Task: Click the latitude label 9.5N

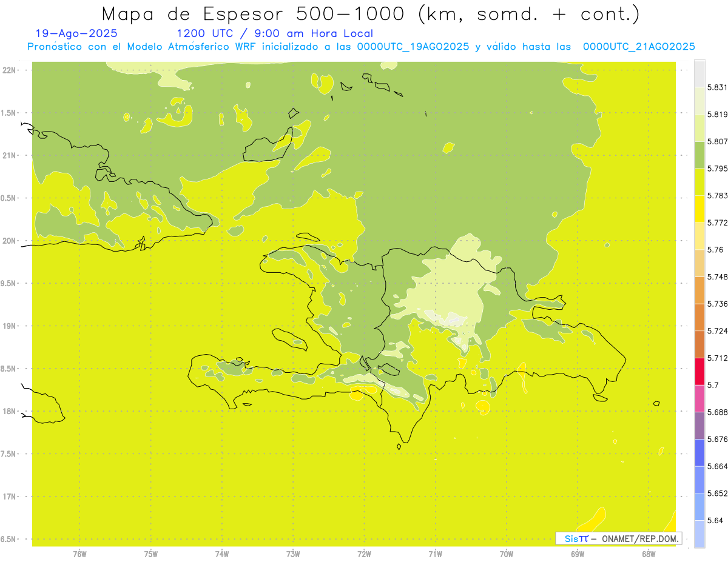Action: coord(9,284)
